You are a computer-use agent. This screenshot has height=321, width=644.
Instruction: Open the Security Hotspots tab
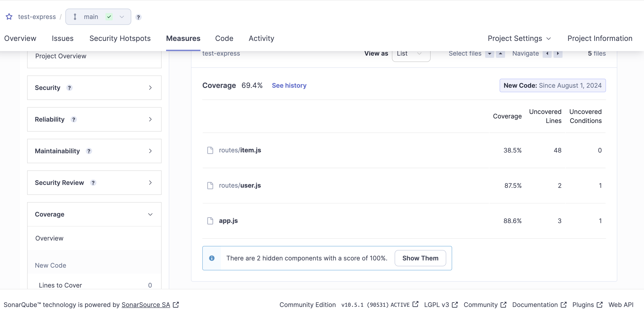point(120,38)
